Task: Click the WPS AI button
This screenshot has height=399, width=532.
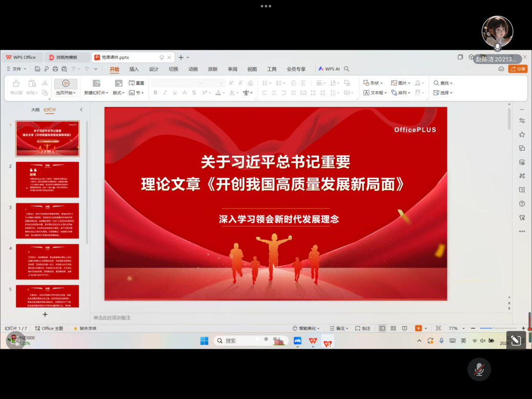Action: coord(329,69)
